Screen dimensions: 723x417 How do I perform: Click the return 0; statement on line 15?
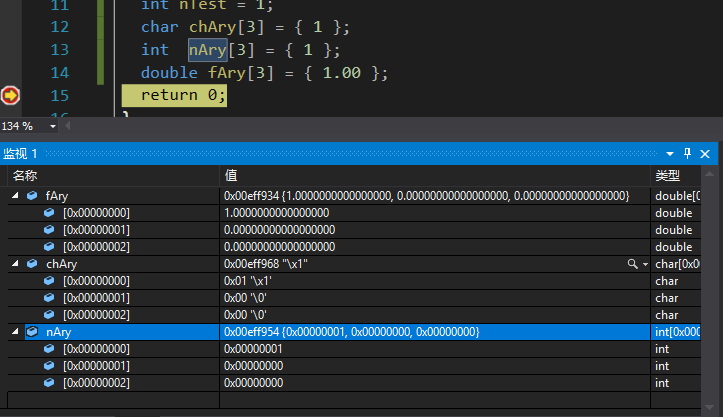click(x=183, y=95)
